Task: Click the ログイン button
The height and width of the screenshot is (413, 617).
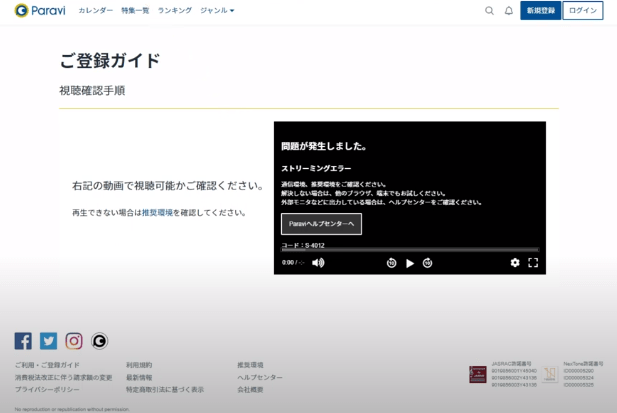Action: point(583,11)
